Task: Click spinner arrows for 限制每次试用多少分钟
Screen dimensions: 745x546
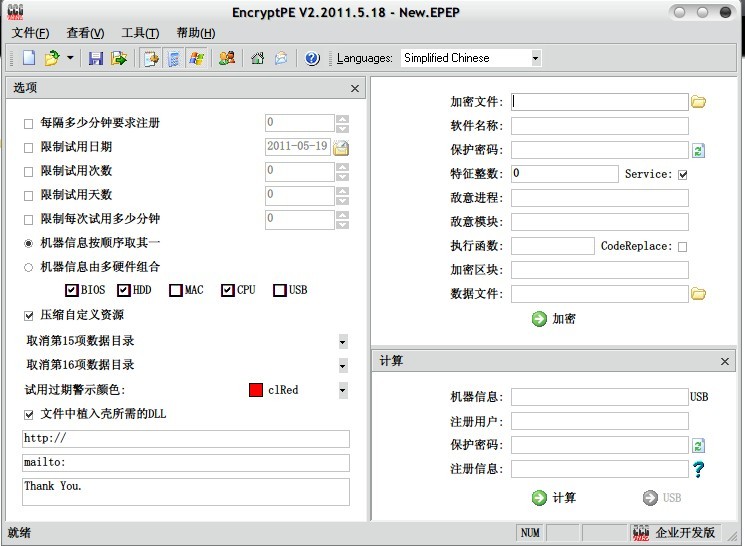Action: 342,220
